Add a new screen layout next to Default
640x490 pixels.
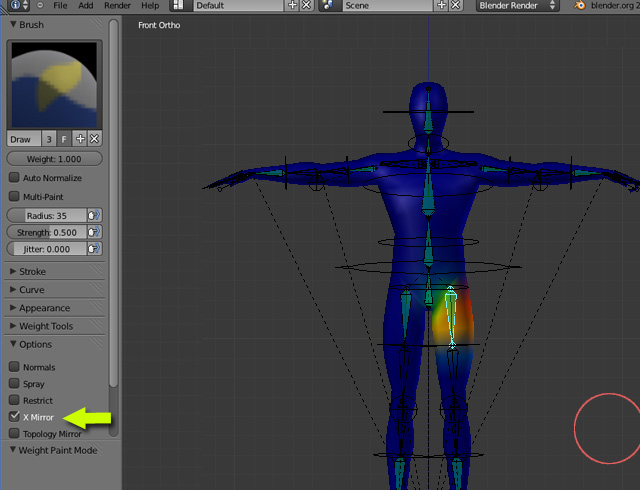[292, 5]
